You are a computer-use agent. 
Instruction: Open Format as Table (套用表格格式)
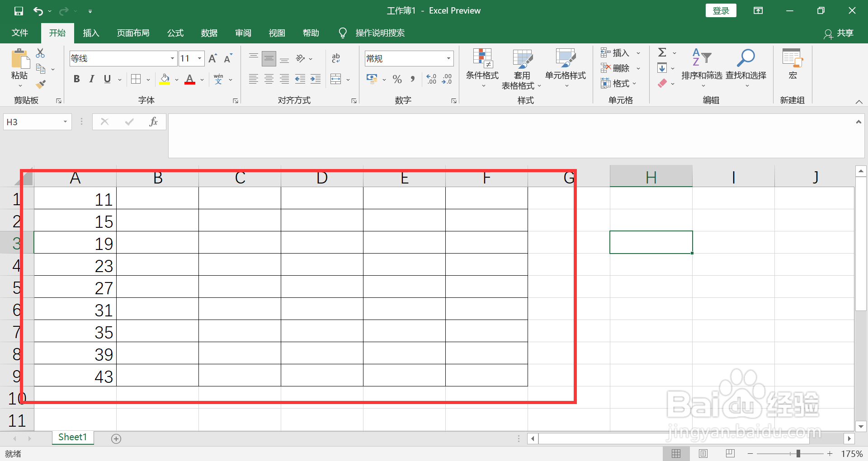(x=522, y=69)
